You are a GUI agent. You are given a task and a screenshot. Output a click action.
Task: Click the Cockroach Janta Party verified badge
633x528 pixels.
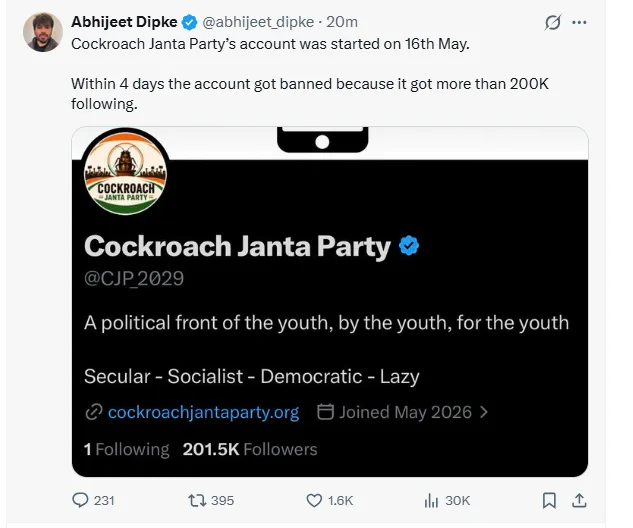click(409, 245)
